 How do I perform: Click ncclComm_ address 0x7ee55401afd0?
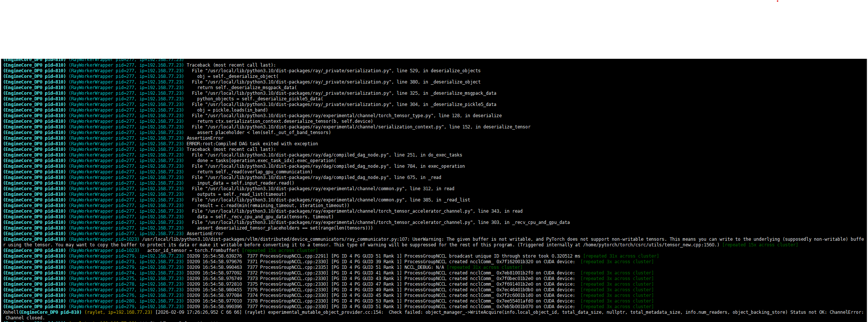coord(515,301)
